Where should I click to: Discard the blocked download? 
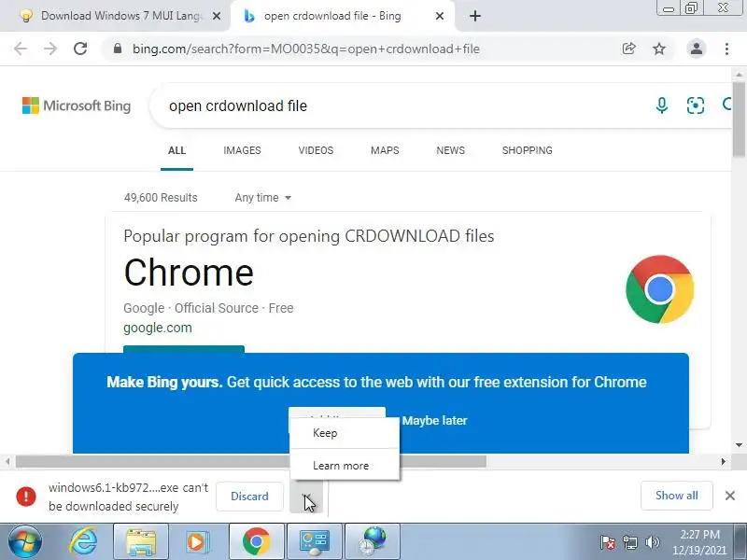point(249,497)
